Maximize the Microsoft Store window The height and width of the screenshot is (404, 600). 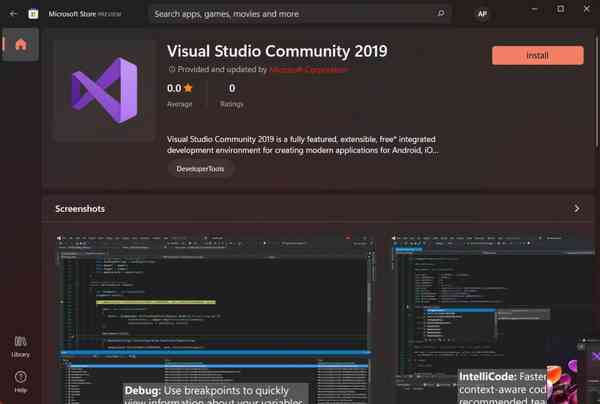click(560, 9)
